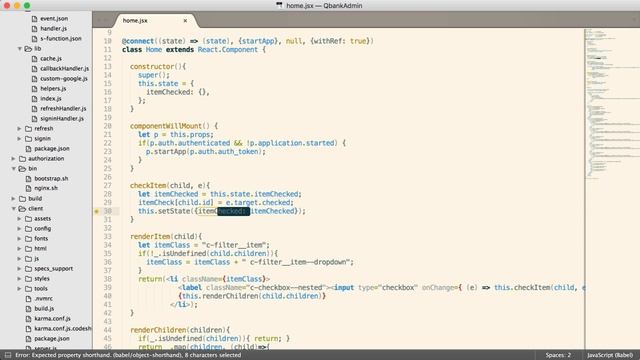Open package.json listed after karma.conf.js.codesh

click(51, 338)
